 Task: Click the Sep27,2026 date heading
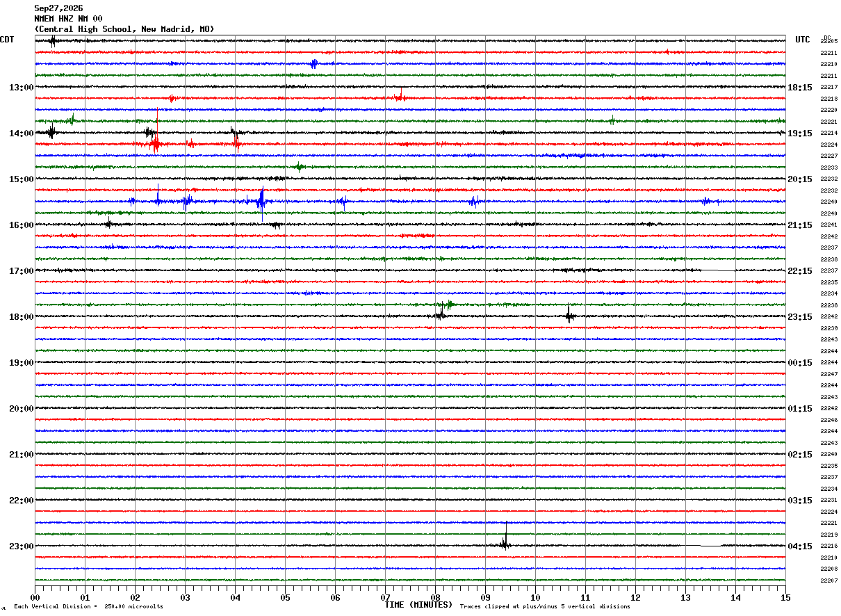(58, 8)
